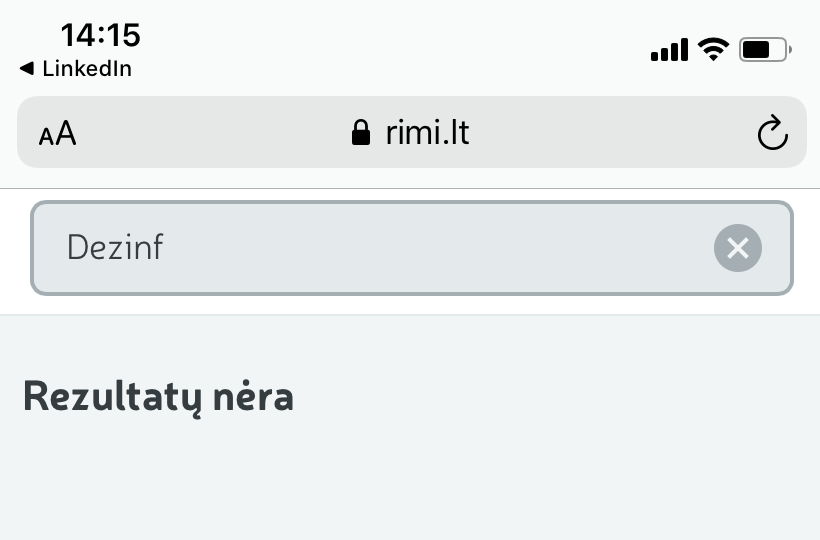This screenshot has width=820, height=540.
Task: Tap the large A in address bar
Action: tap(66, 132)
